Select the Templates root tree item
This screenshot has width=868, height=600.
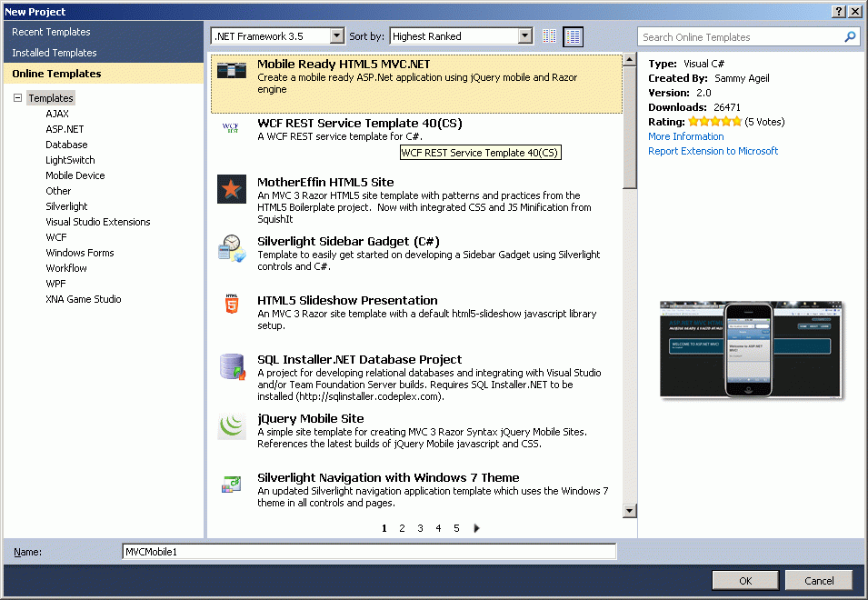click(51, 98)
